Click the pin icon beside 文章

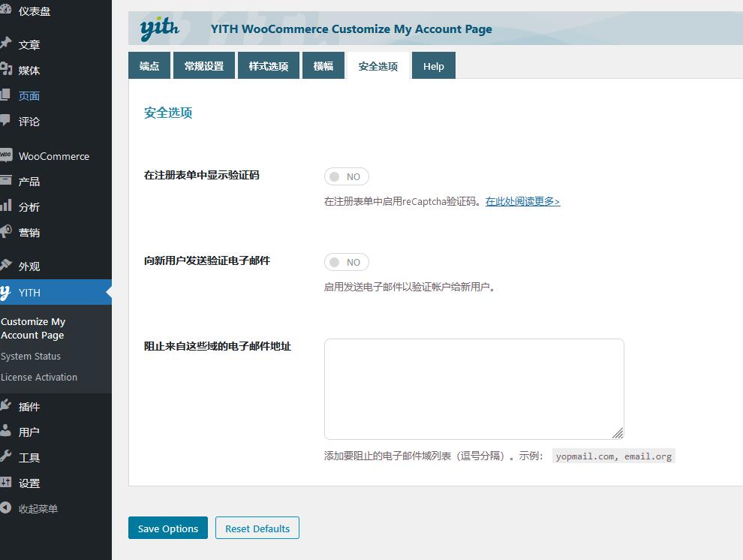pyautogui.click(x=5, y=44)
